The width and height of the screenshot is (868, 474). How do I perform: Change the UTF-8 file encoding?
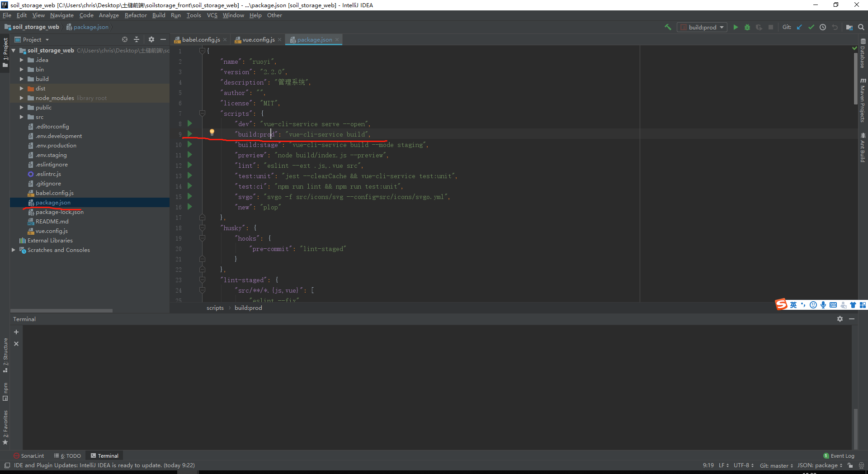pyautogui.click(x=744, y=465)
